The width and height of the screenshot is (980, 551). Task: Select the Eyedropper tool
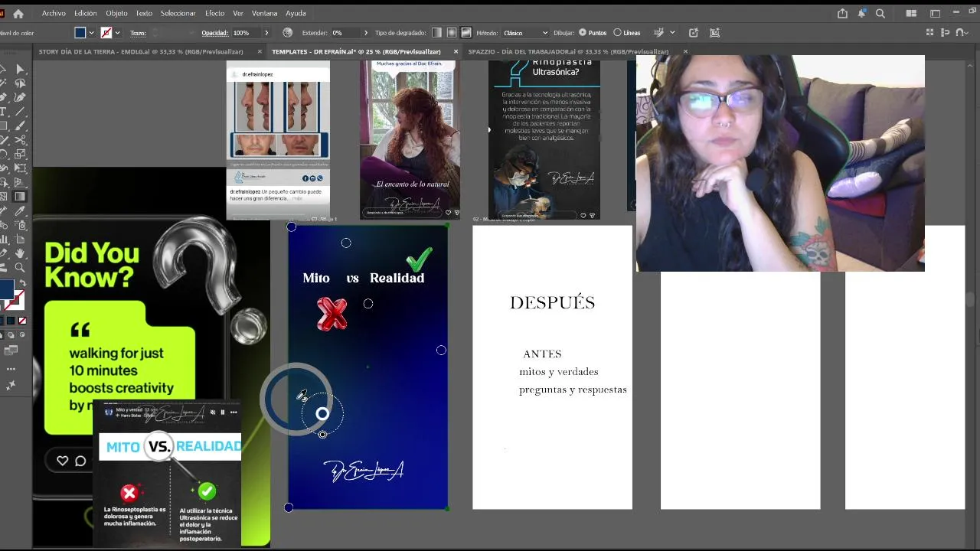point(20,211)
